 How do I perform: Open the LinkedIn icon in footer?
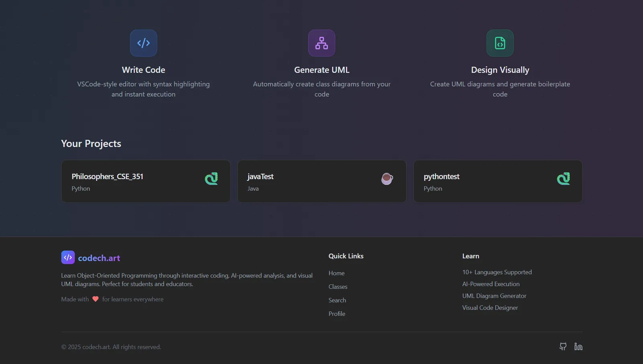point(578,346)
